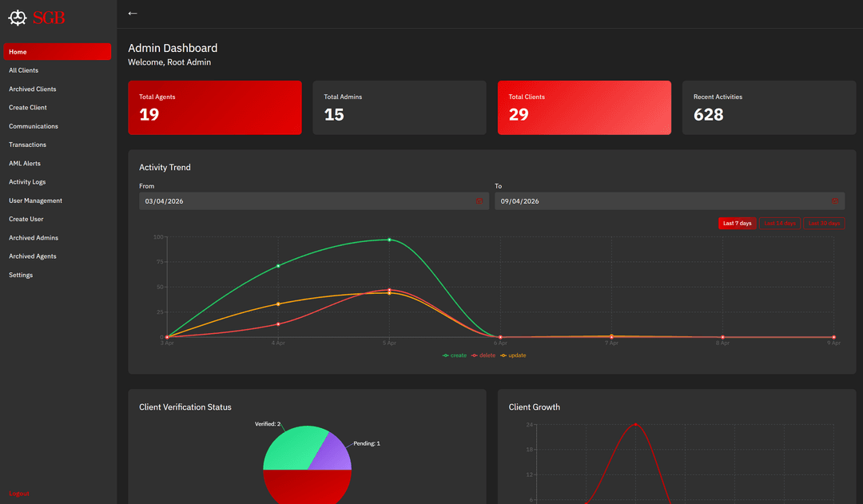Viewport: 863px width, 504px height.
Task: Click the green Verified pie slice
Action: tap(292, 448)
